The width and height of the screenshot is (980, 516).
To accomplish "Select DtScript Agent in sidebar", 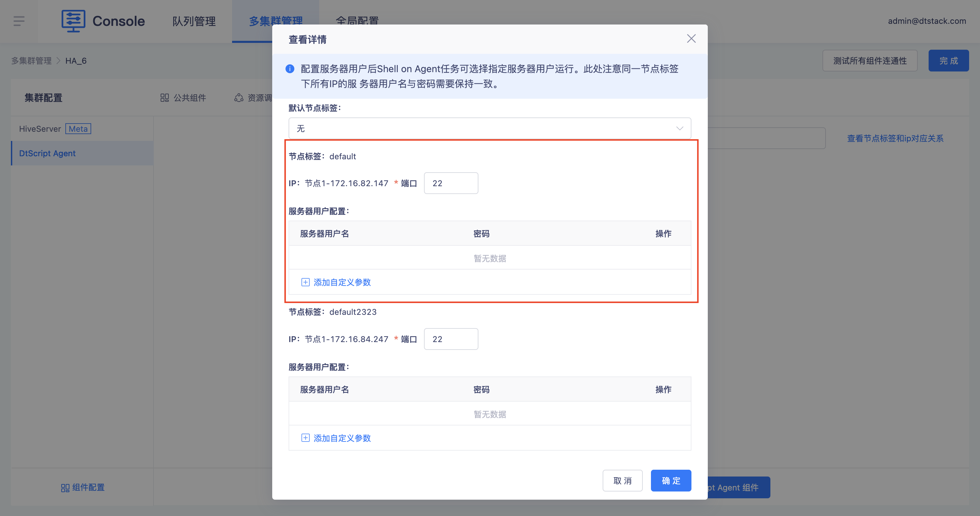I will [x=82, y=153].
